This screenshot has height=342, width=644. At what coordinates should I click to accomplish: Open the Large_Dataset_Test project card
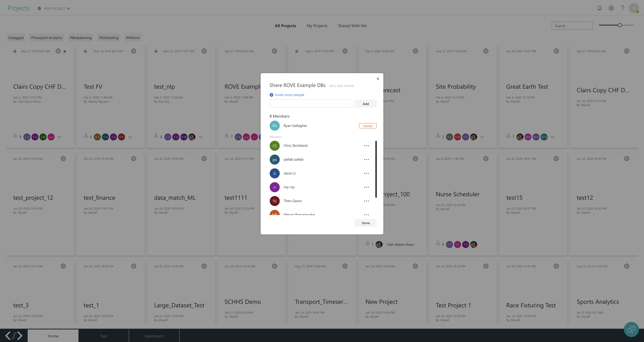(181, 292)
